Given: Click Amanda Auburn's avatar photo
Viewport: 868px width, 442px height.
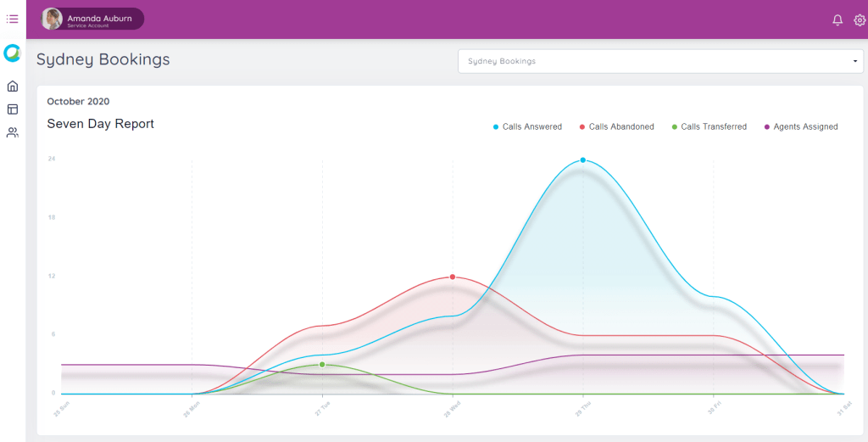Looking at the screenshot, I should [53, 19].
